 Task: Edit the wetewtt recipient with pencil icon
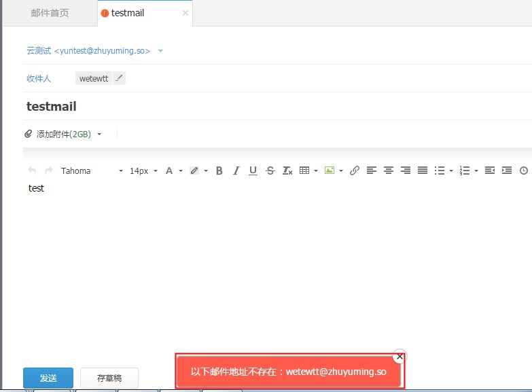click(x=119, y=78)
